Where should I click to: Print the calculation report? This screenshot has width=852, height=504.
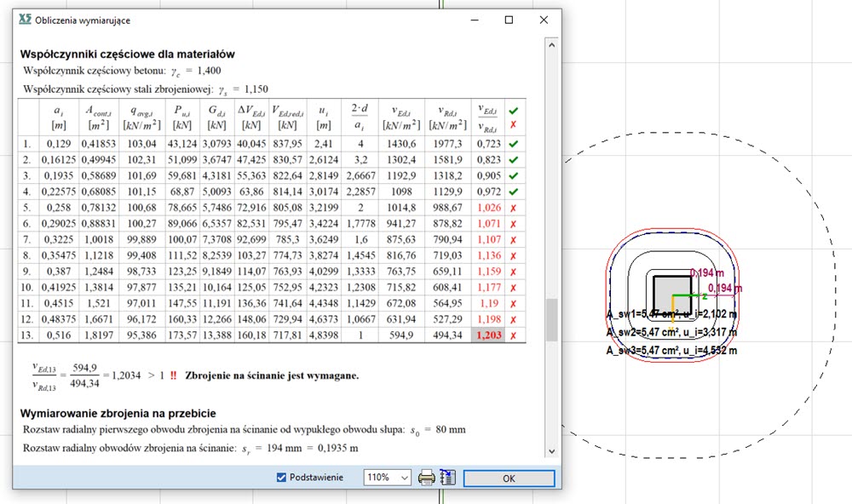[426, 478]
